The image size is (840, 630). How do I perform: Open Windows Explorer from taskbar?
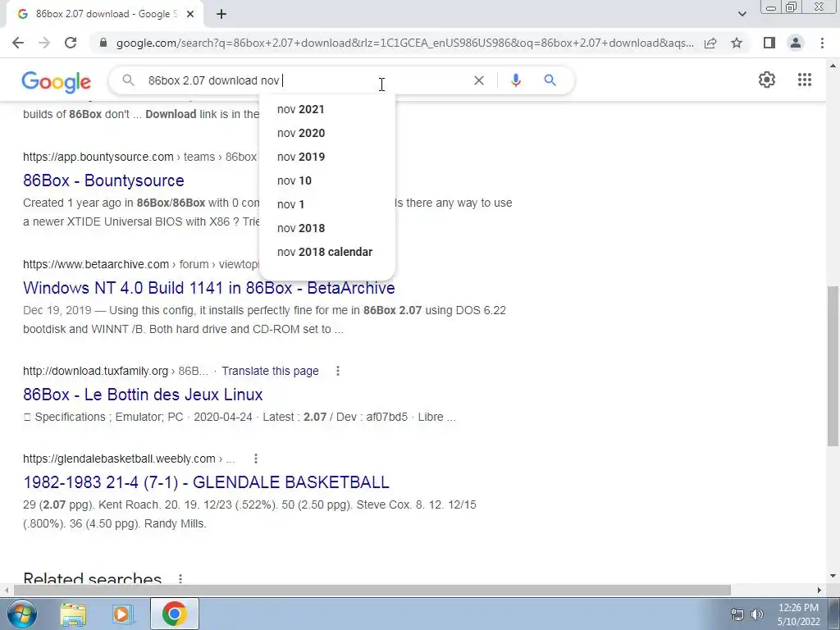pos(73,614)
